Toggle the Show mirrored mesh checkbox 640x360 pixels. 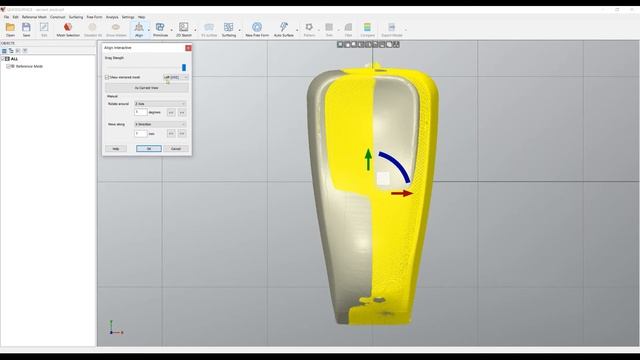click(107, 77)
